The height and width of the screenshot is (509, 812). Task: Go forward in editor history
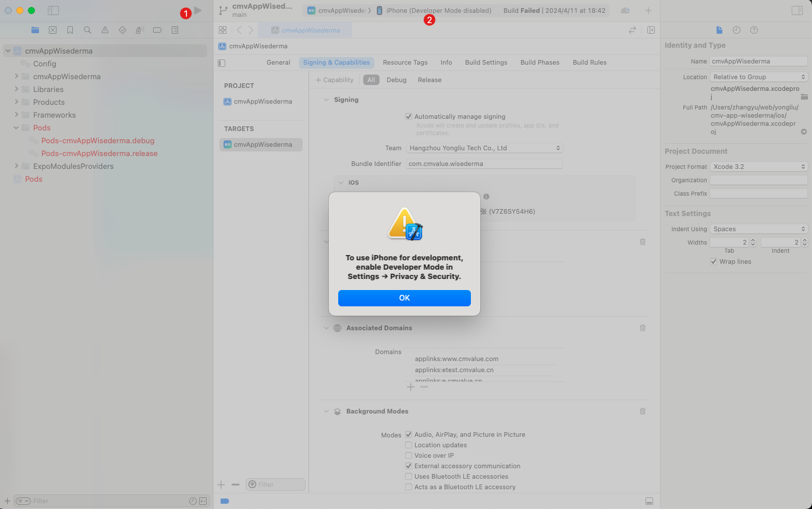click(250, 30)
